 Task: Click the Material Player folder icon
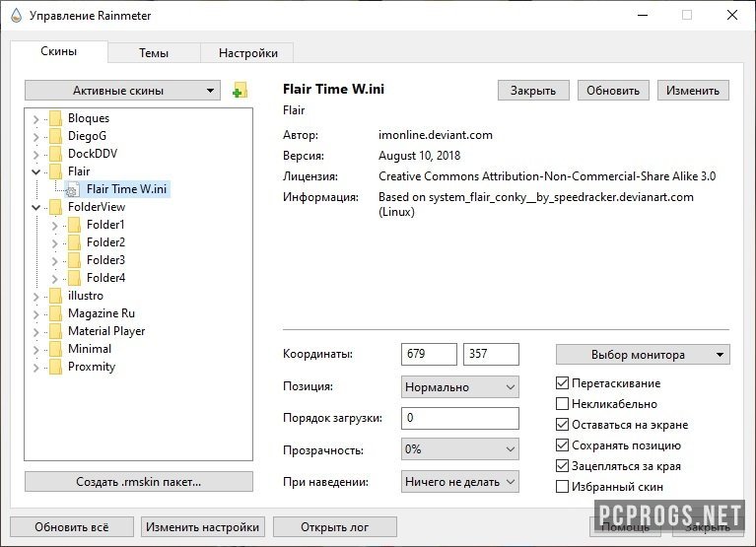point(56,331)
